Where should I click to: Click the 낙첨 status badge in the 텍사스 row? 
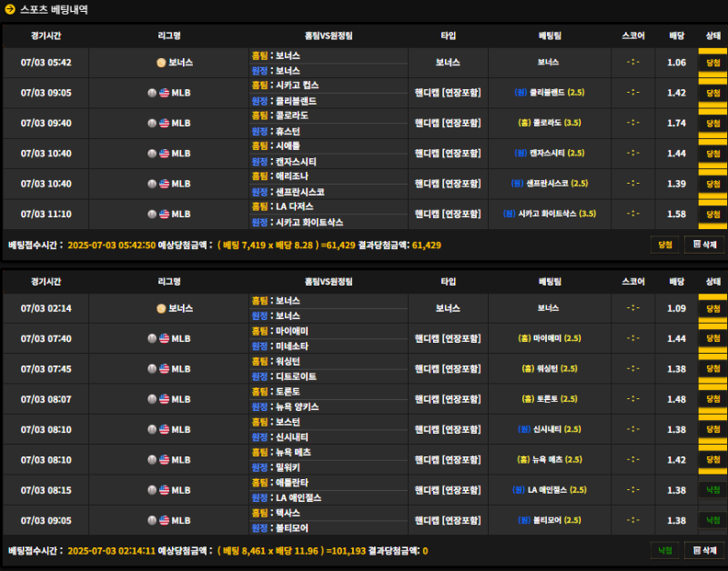click(713, 520)
